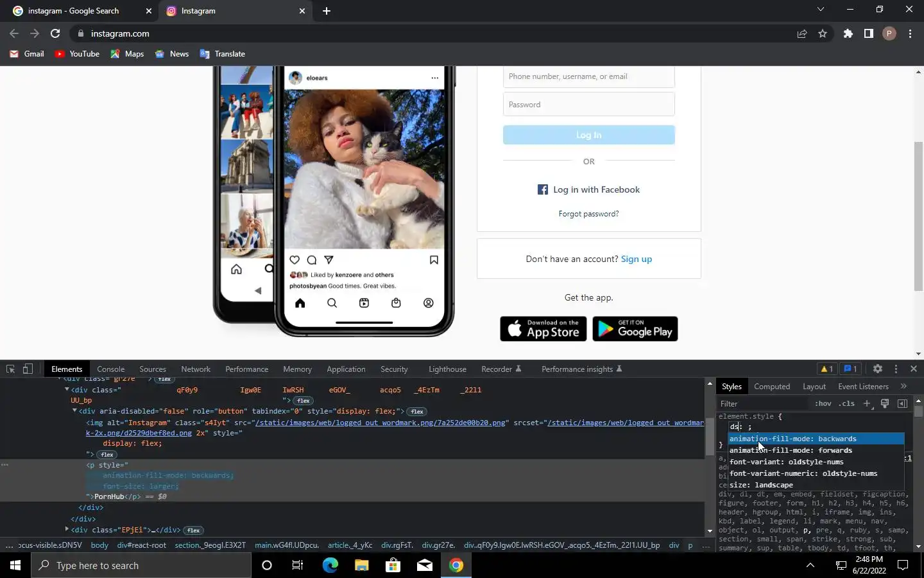Open DevTools three-dot customize menu
Viewport: 924px width, 578px height.
[x=896, y=369]
